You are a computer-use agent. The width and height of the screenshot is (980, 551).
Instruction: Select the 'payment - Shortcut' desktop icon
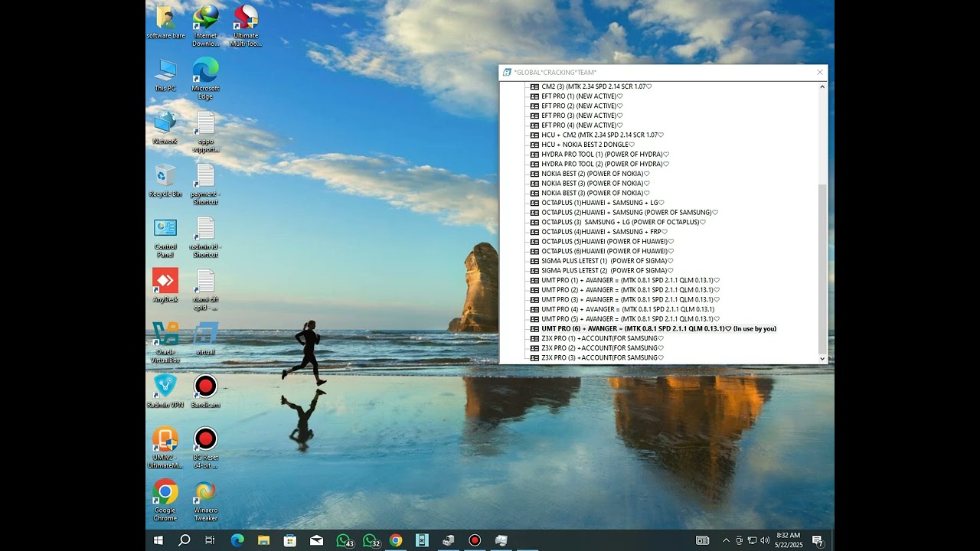(x=205, y=184)
